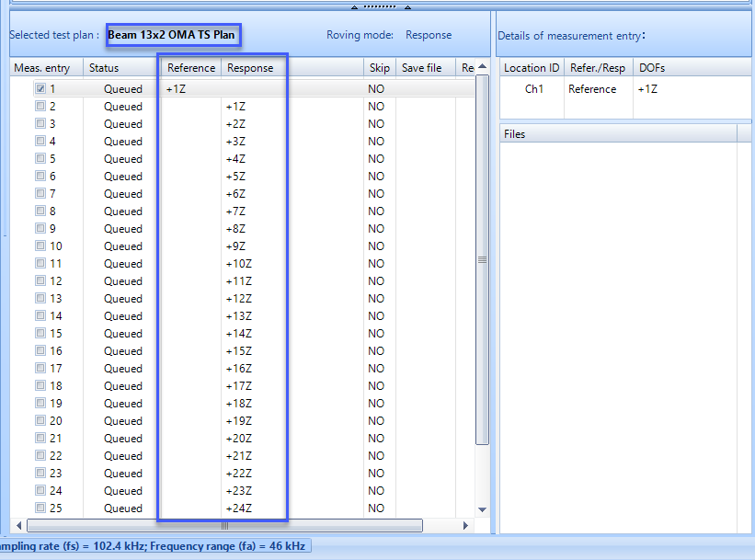Screen dimensions: 755x560
Task: Collapse the top panel using the center chevron
Action: [353, 5]
